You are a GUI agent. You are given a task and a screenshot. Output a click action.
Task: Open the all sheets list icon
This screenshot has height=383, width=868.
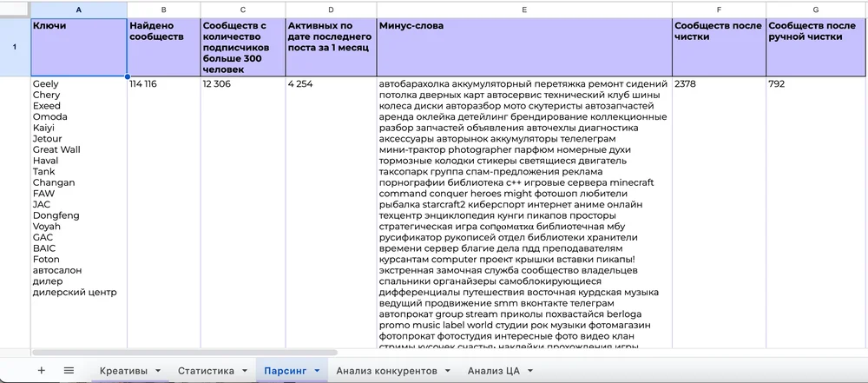click(x=69, y=370)
